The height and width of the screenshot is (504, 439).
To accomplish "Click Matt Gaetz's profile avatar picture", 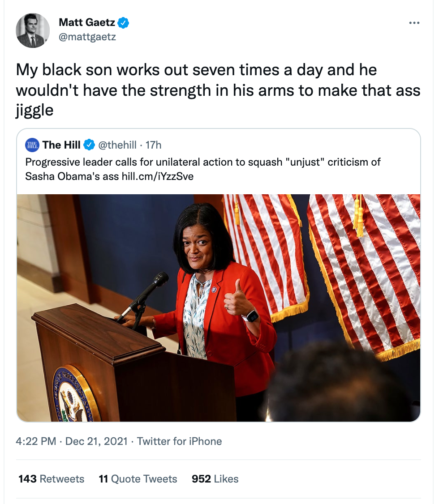I will (x=33, y=30).
